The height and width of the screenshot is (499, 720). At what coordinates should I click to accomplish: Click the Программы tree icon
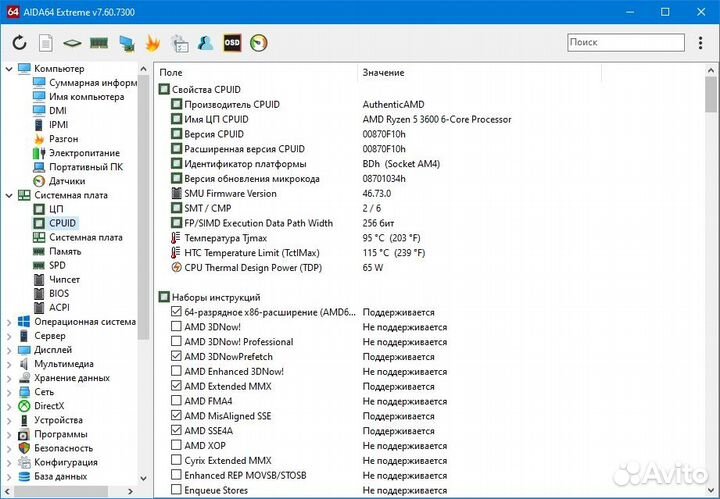tap(24, 434)
